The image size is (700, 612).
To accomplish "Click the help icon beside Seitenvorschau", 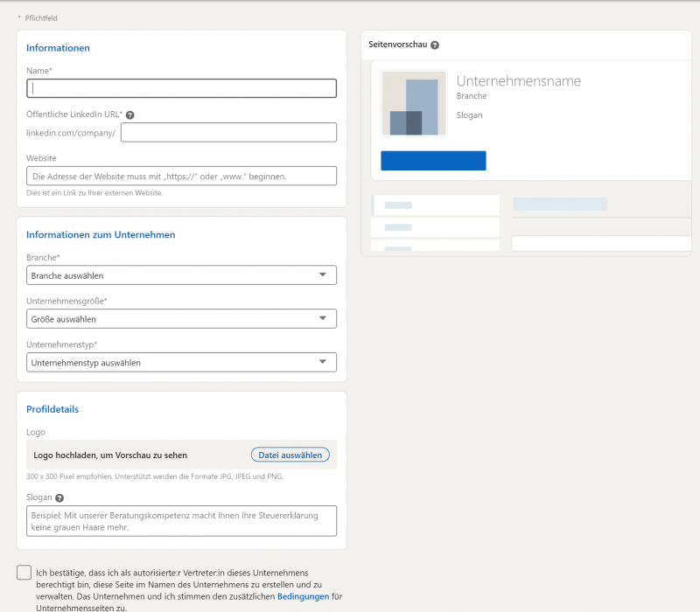I will point(435,45).
